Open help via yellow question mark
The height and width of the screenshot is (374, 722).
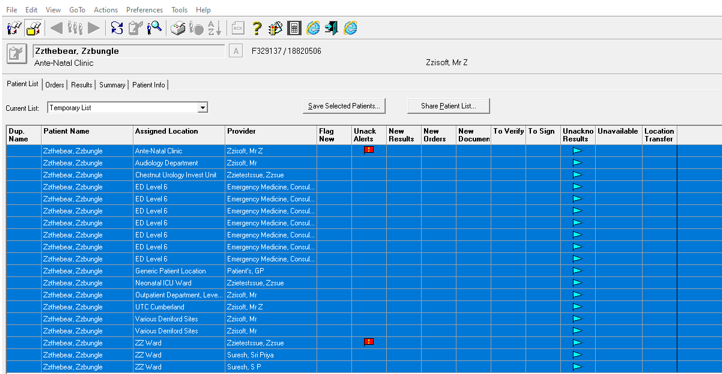[x=257, y=29]
